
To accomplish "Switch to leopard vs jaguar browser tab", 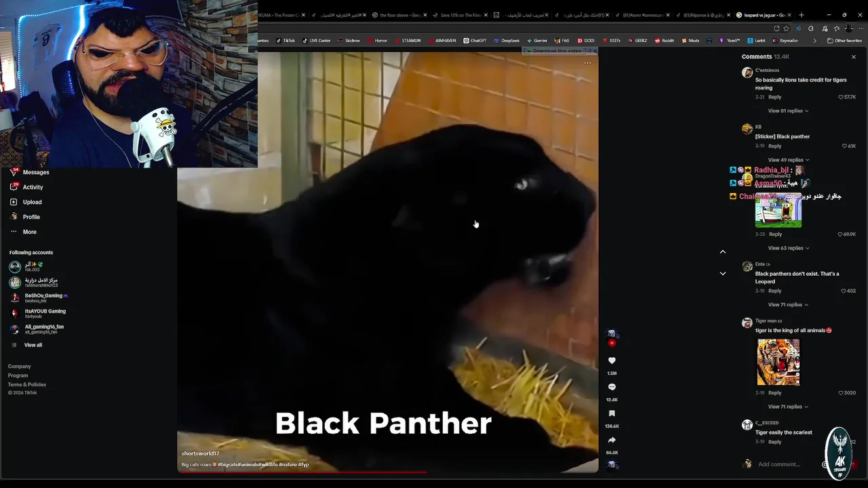I will 764,15.
